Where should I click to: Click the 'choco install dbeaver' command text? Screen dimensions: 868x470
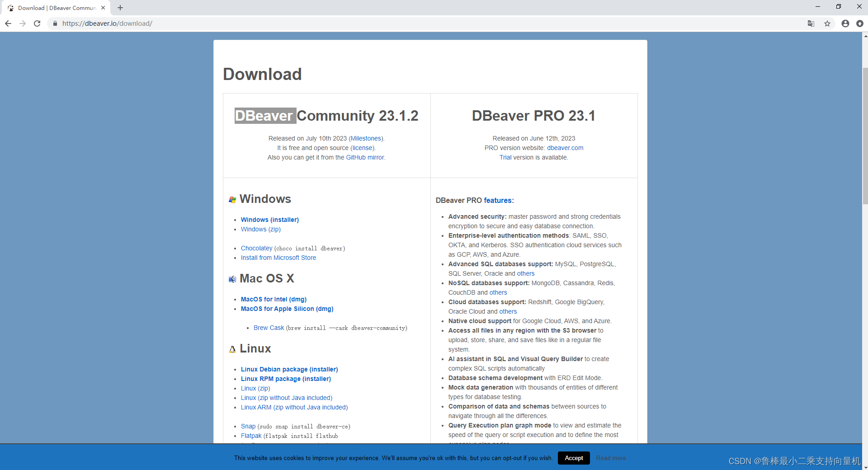310,249
